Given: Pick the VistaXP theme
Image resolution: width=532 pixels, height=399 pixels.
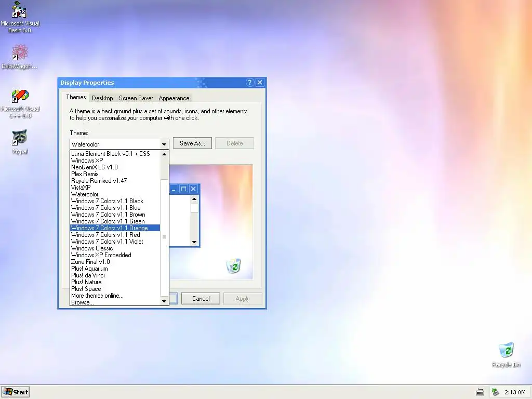Looking at the screenshot, I should [115, 187].
